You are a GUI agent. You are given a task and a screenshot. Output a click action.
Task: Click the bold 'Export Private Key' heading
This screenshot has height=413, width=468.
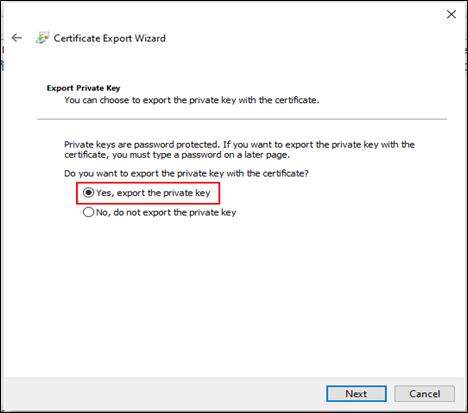click(x=83, y=88)
